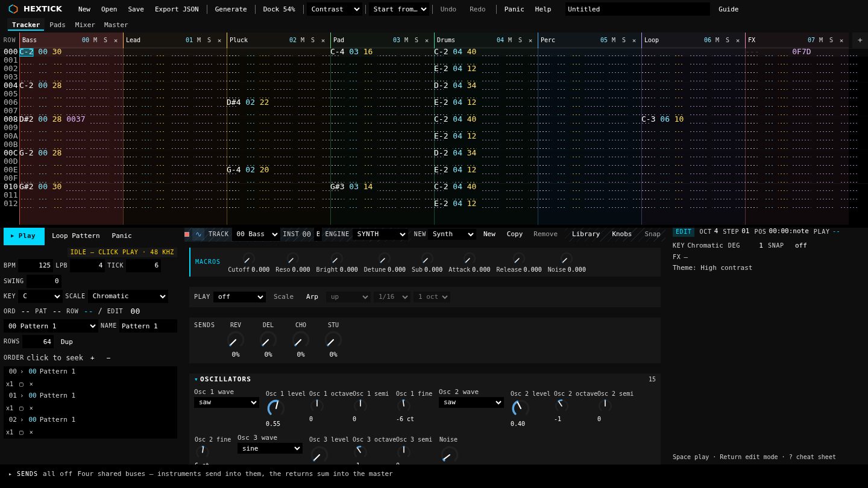Open the 'Start from…' dropdown
Image resolution: width=868 pixels, height=488 pixels.
pyautogui.click(x=399, y=9)
